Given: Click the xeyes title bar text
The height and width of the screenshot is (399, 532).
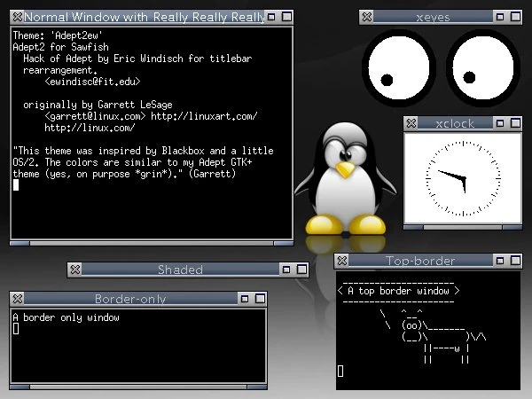Looking at the screenshot, I should [433, 17].
